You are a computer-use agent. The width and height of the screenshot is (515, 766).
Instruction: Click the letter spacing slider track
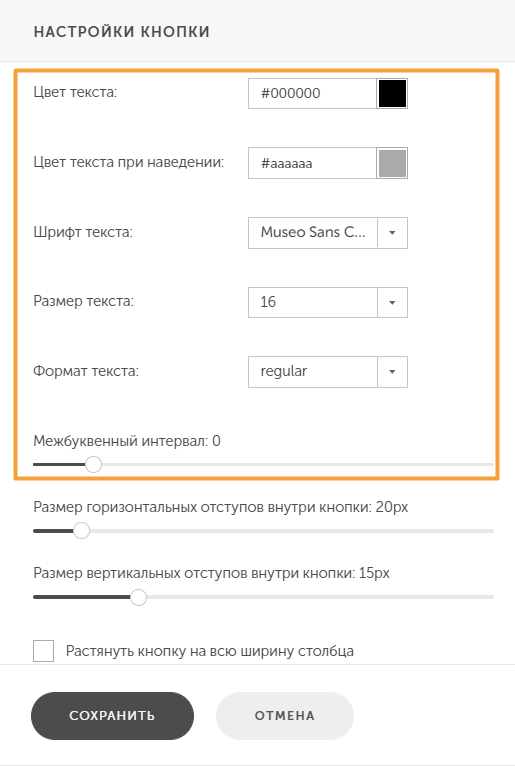coord(263,465)
